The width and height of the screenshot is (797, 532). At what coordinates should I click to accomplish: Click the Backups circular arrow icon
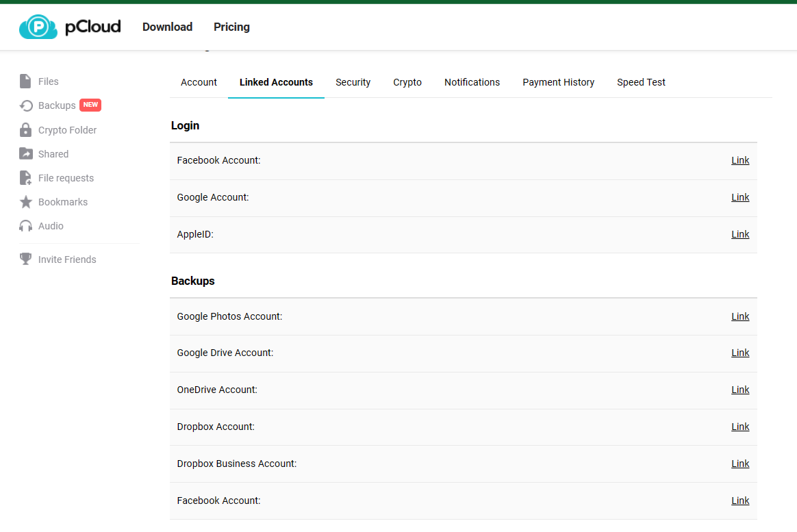tap(26, 105)
